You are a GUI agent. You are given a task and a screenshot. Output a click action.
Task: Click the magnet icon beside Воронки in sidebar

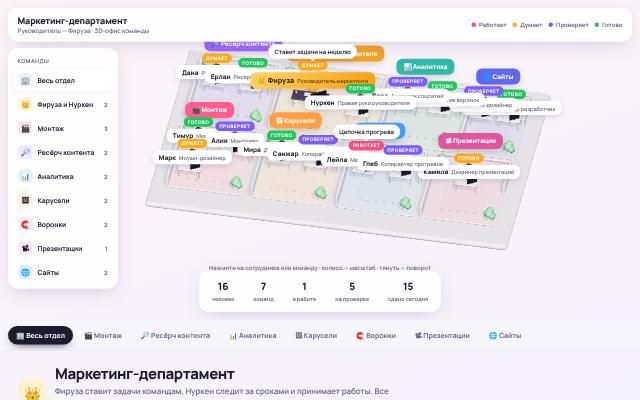[25, 224]
